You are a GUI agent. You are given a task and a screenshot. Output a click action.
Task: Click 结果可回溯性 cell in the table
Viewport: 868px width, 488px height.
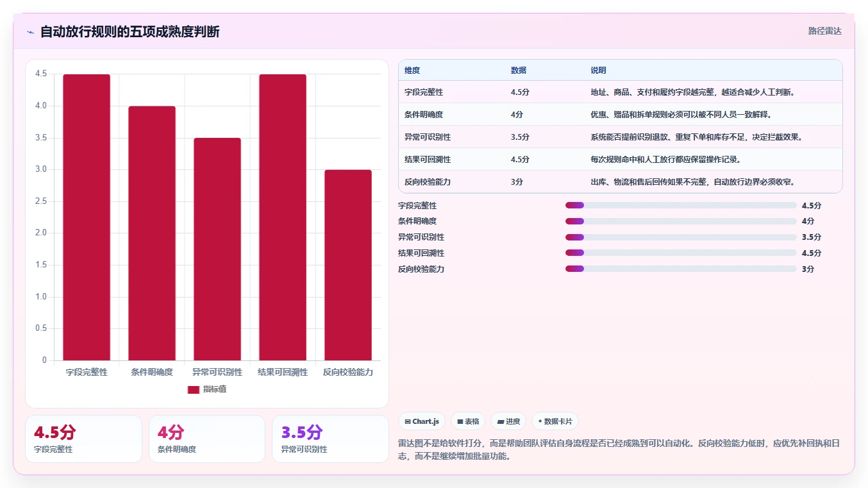click(x=428, y=160)
